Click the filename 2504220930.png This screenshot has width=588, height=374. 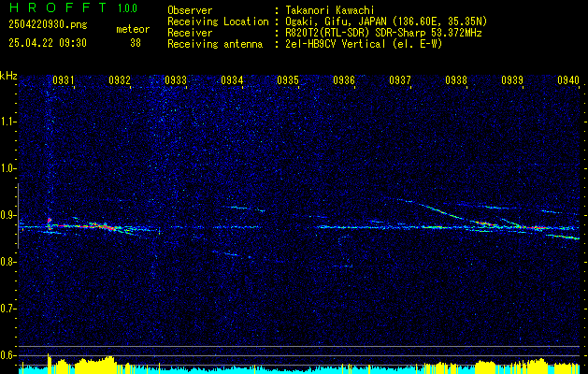48,25
